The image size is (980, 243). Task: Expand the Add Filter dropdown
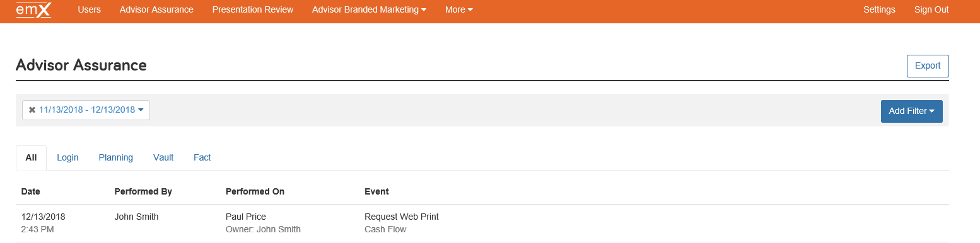click(911, 111)
